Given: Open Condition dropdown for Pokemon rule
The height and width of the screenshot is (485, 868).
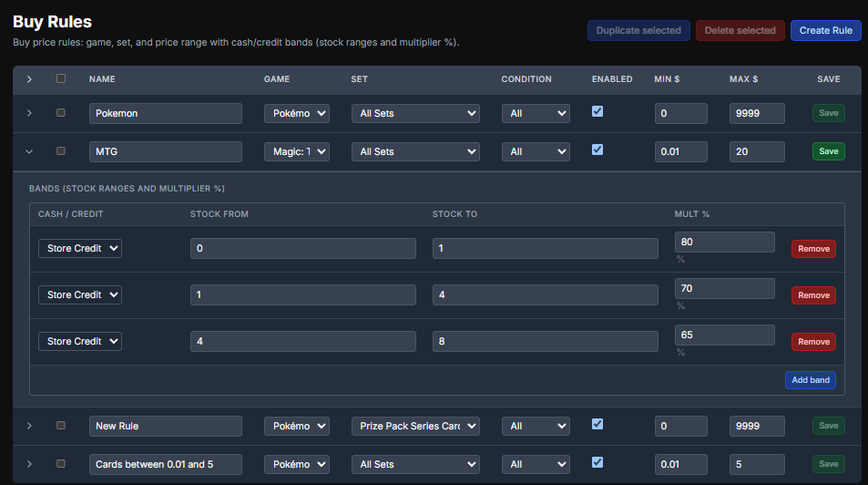Looking at the screenshot, I should pos(536,113).
